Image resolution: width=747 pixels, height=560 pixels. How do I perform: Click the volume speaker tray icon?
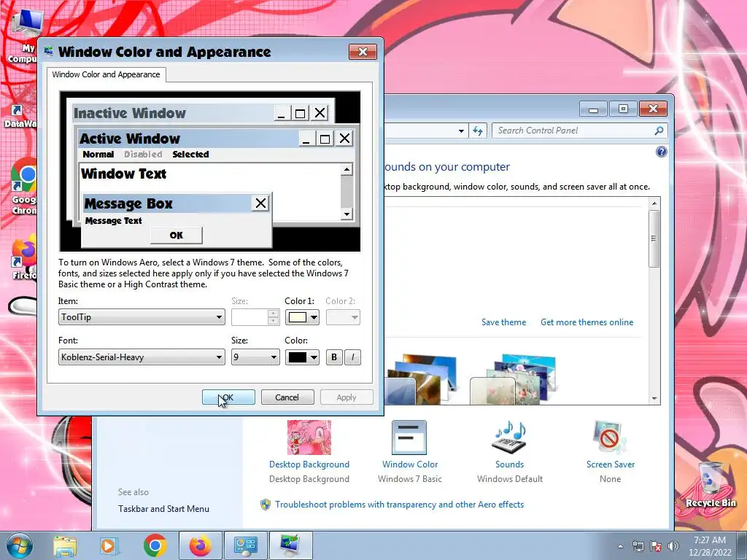673,546
